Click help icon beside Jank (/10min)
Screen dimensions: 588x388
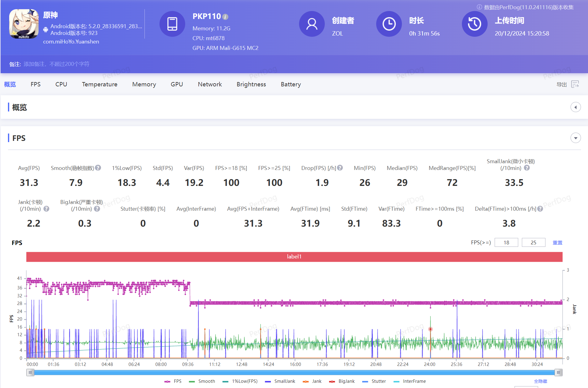(47, 209)
